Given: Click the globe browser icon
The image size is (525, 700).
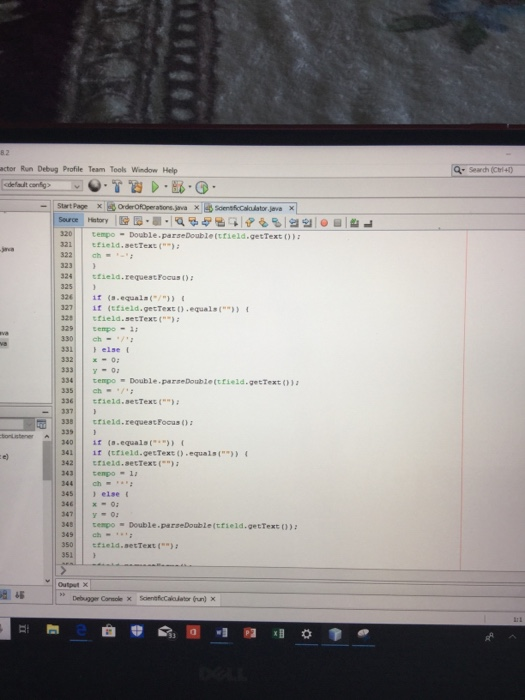Looking at the screenshot, I should point(94,185).
